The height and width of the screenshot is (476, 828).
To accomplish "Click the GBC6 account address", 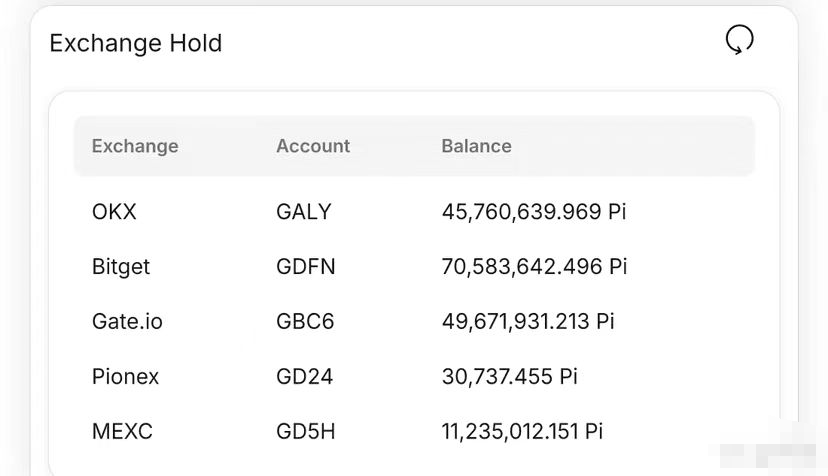I will (x=305, y=321).
